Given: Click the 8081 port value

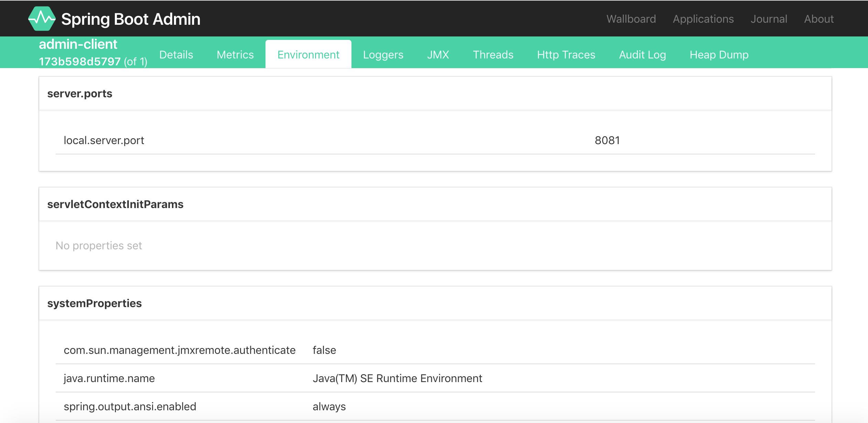Looking at the screenshot, I should coord(607,140).
